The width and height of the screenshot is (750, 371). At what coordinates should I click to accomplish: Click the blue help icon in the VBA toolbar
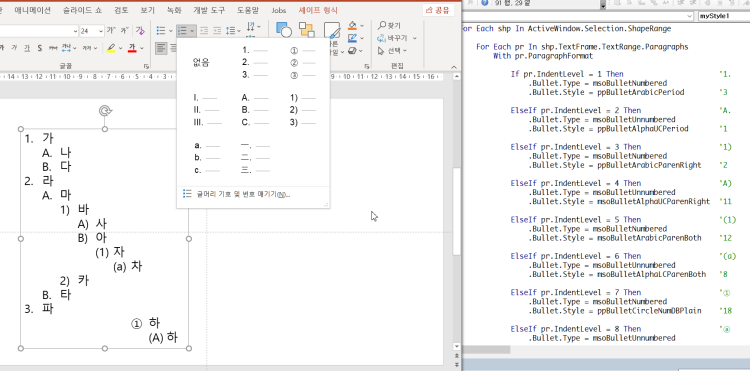[x=485, y=3]
